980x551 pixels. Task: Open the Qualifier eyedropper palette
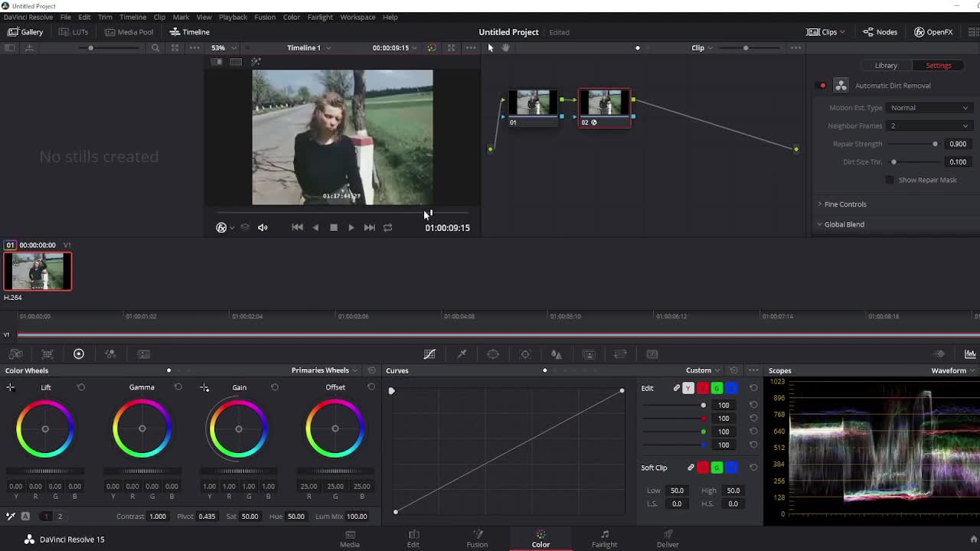[462, 354]
